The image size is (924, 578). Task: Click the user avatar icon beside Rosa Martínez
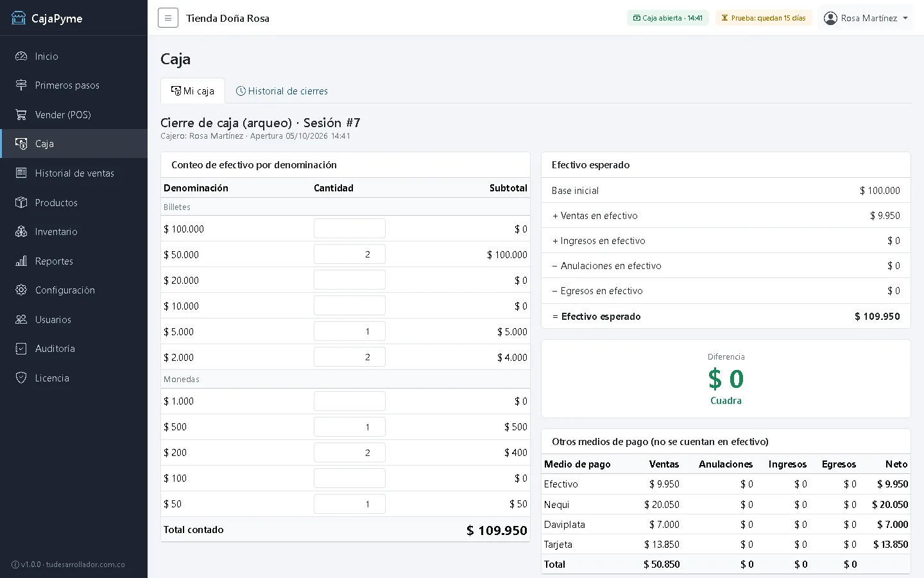pyautogui.click(x=830, y=18)
